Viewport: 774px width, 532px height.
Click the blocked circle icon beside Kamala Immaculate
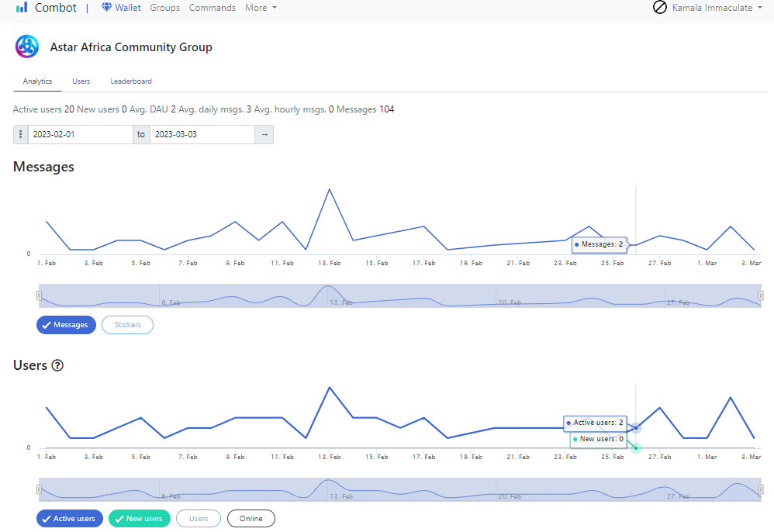tap(660, 8)
